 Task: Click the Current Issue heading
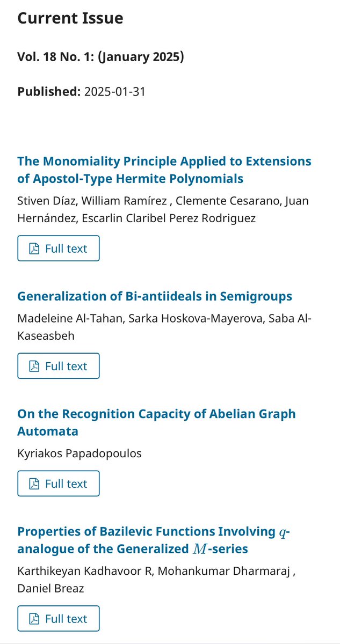coord(70,18)
